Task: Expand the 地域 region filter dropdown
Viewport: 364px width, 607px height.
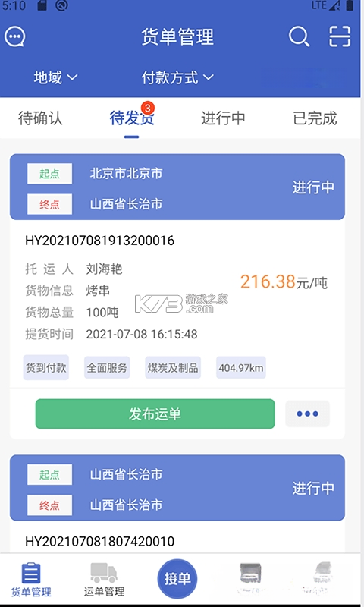Action: point(55,77)
